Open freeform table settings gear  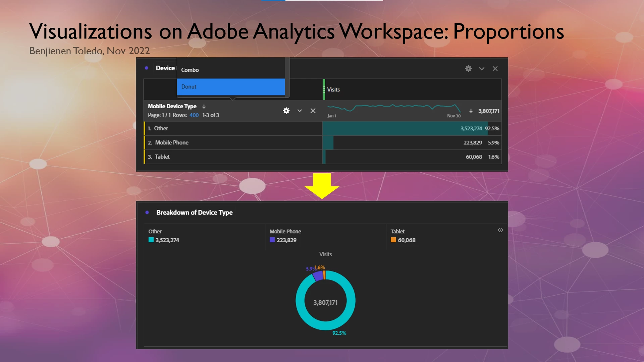click(x=286, y=111)
